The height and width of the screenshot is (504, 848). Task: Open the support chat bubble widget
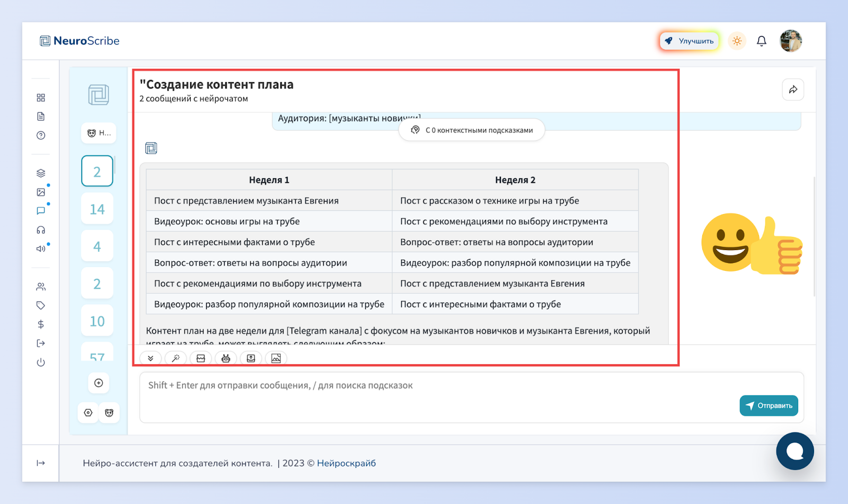[x=794, y=451]
